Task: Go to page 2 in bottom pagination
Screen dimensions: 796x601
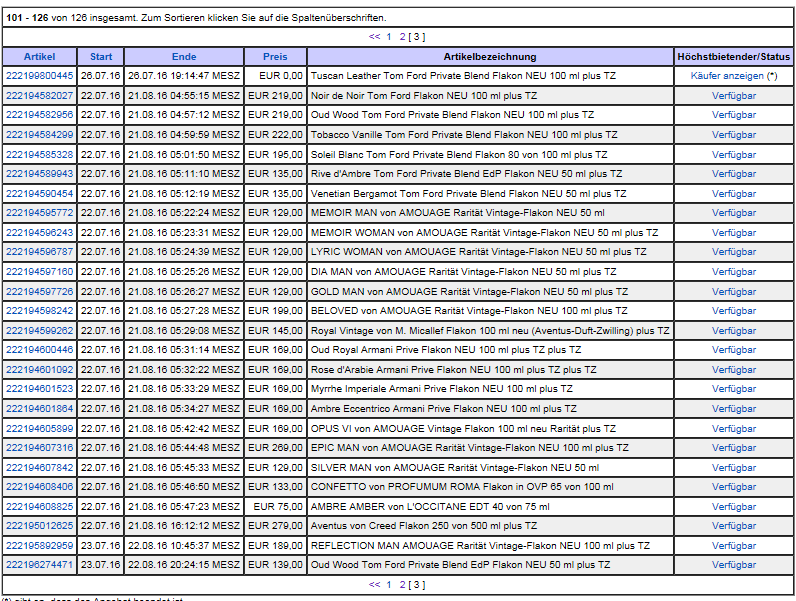Action: click(402, 585)
